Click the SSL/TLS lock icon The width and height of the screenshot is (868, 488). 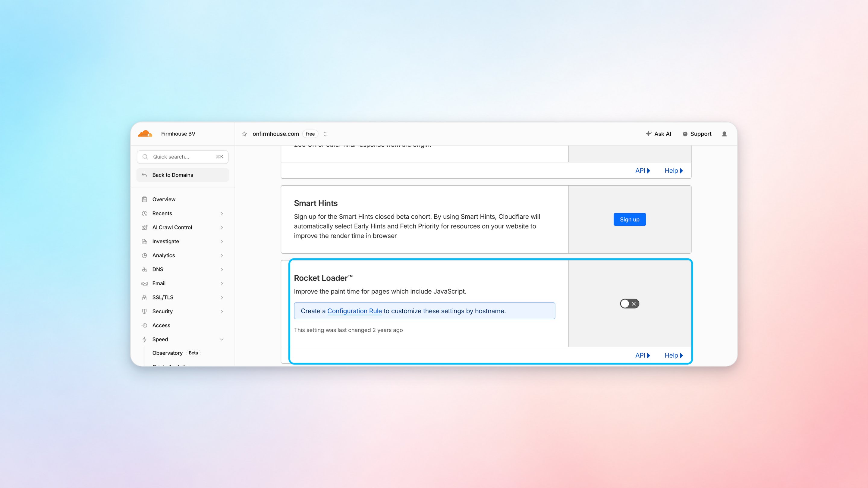145,297
